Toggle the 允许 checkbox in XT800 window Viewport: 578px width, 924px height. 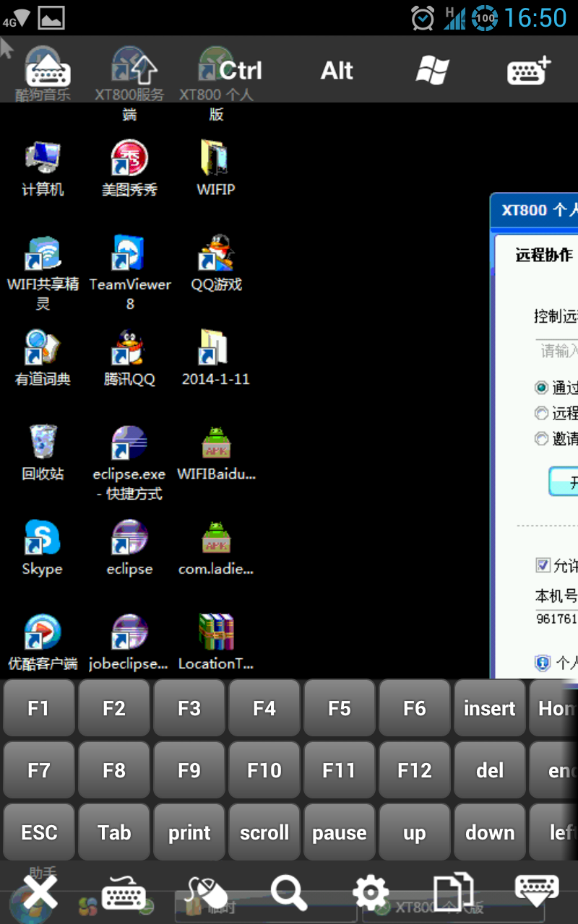[543, 565]
